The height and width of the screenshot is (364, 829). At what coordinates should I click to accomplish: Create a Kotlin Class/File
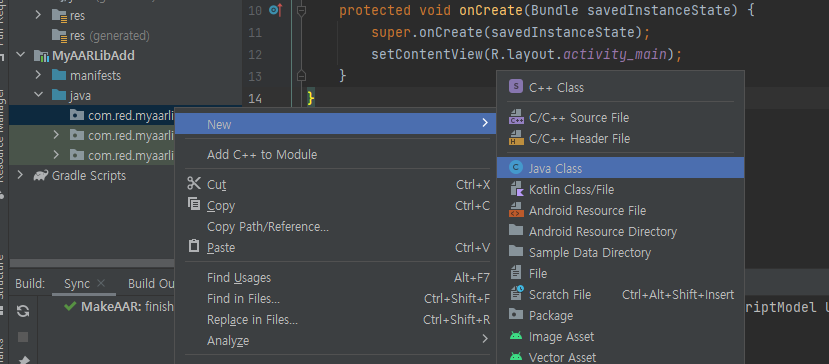621,189
